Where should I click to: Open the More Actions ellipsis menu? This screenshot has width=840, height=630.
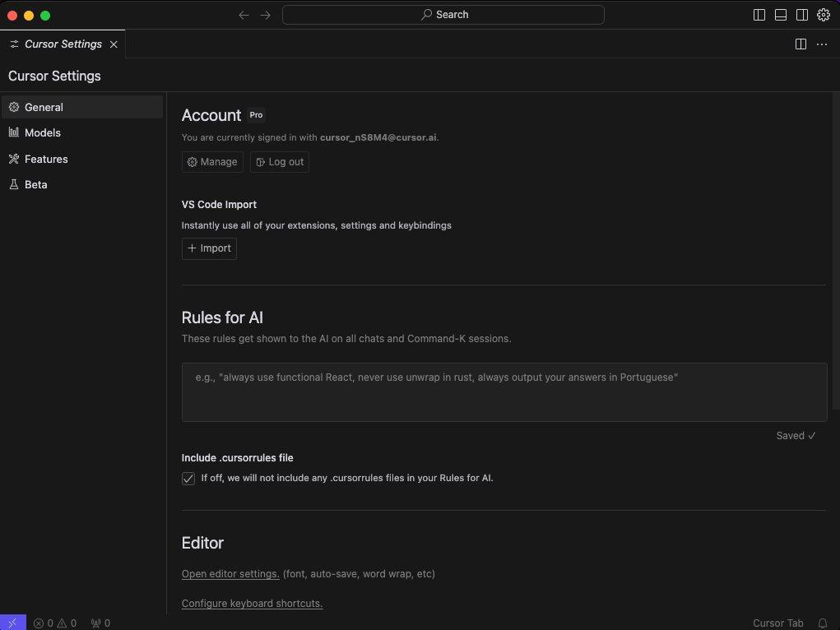pyautogui.click(x=822, y=44)
